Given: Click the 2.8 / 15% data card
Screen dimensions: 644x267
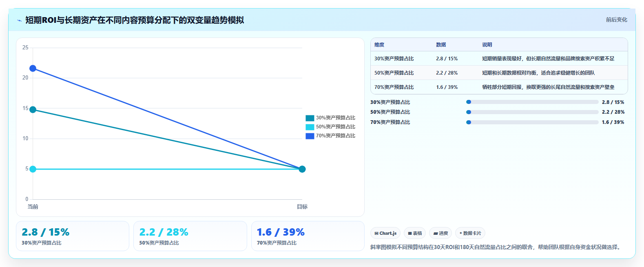Looking at the screenshot, I should pyautogui.click(x=73, y=236).
